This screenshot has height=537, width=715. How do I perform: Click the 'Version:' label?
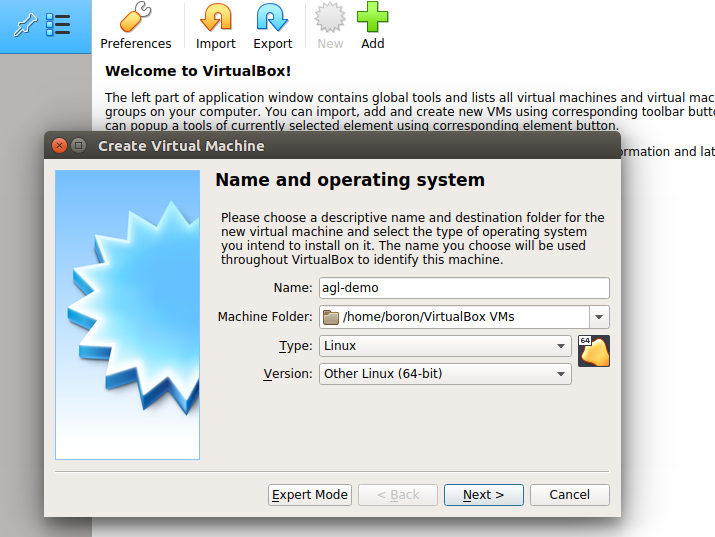(x=288, y=374)
